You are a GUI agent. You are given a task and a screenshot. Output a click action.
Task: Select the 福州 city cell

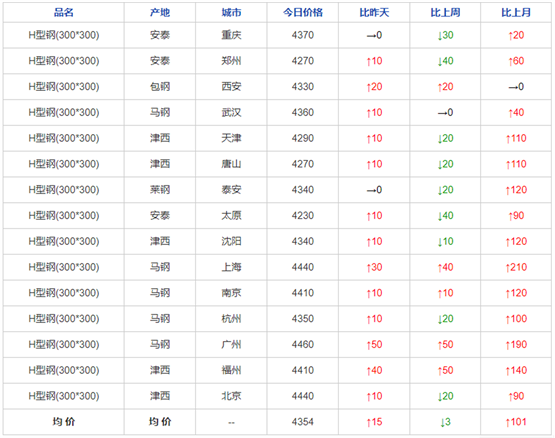pyautogui.click(x=231, y=370)
